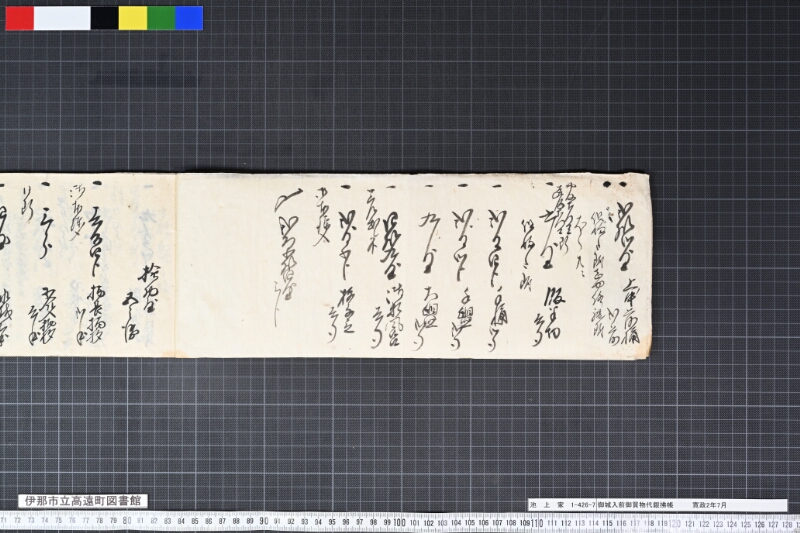Click the green color patch
The image size is (800, 533).
click(x=161, y=18)
